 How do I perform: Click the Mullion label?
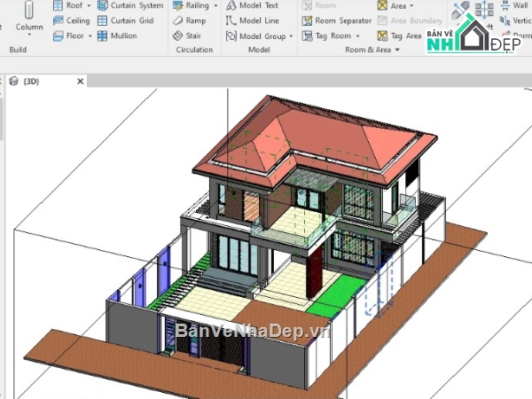(x=124, y=35)
